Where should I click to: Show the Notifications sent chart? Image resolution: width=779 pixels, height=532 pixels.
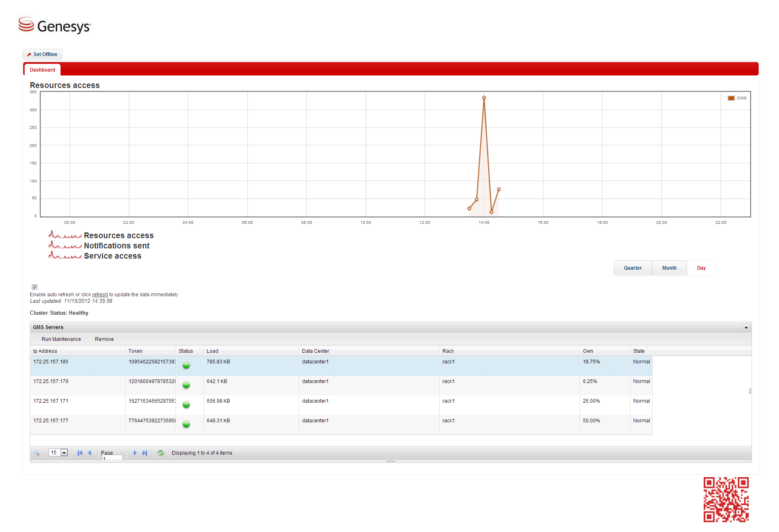(x=117, y=246)
